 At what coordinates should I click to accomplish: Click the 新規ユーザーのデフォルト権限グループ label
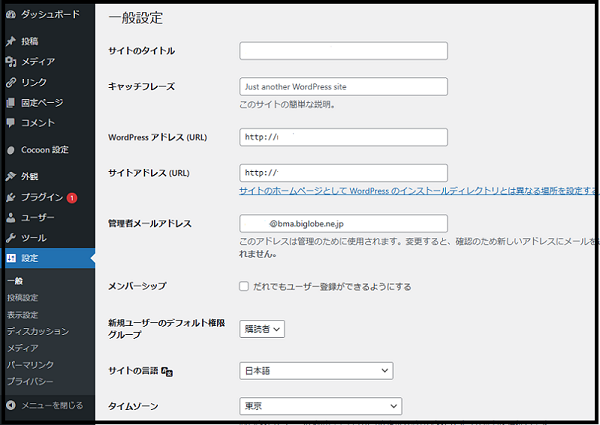point(167,329)
